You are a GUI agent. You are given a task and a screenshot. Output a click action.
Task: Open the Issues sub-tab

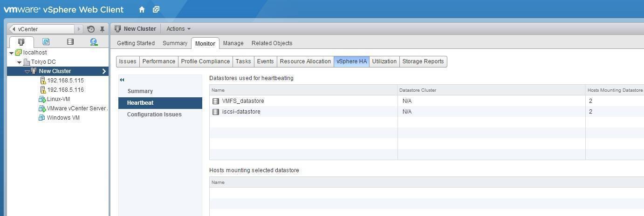click(x=128, y=61)
